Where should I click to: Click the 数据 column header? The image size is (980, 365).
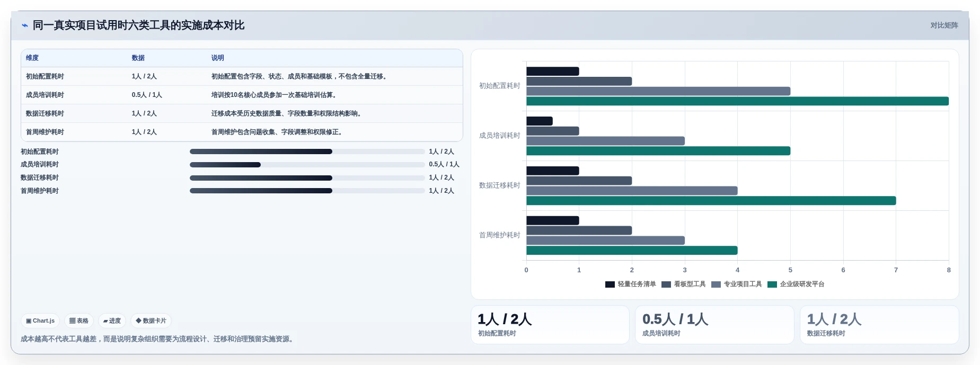click(x=138, y=58)
